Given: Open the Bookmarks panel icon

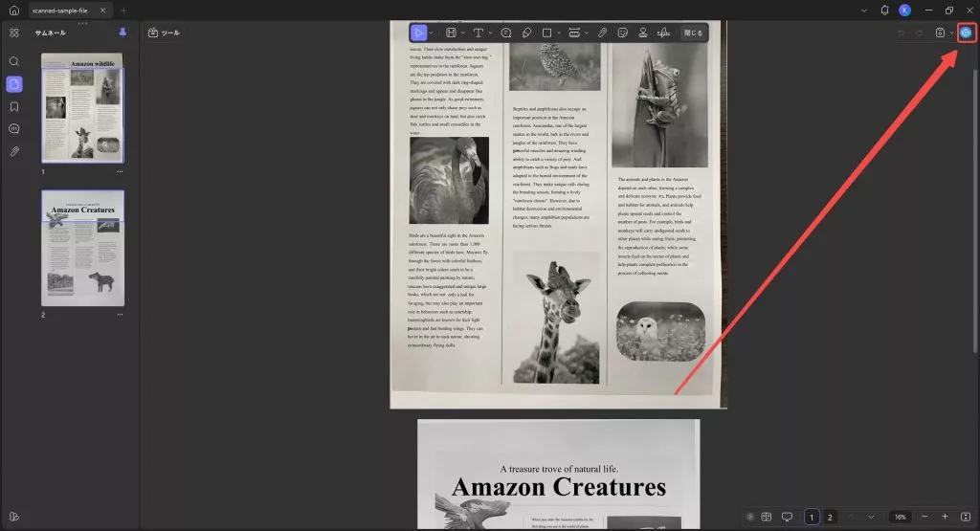Looking at the screenshot, I should [x=13, y=107].
